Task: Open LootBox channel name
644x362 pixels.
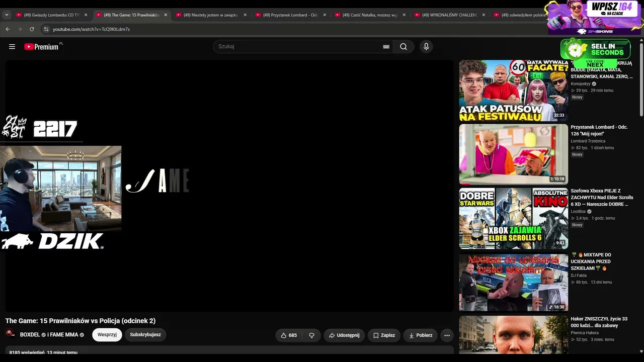Action: click(x=578, y=212)
